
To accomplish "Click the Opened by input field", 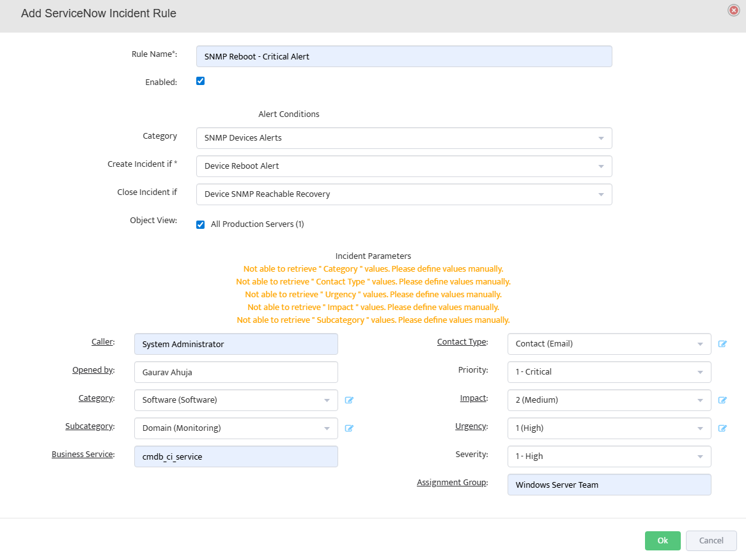I will click(x=236, y=372).
